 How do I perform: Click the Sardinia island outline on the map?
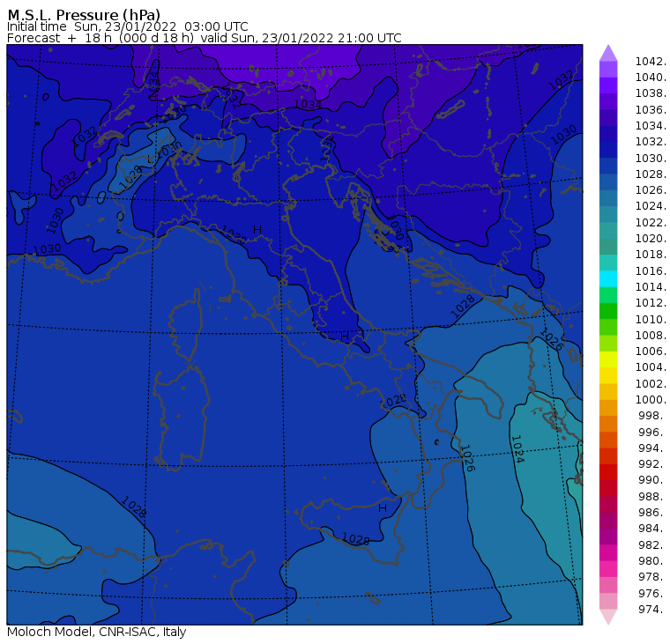182,417
